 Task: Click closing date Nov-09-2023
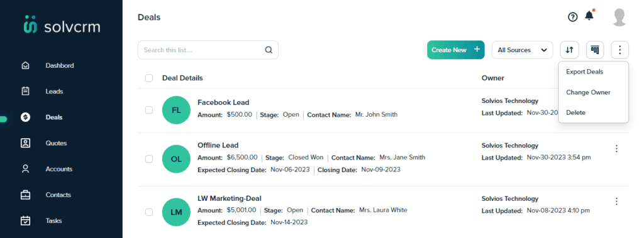pyautogui.click(x=380, y=170)
